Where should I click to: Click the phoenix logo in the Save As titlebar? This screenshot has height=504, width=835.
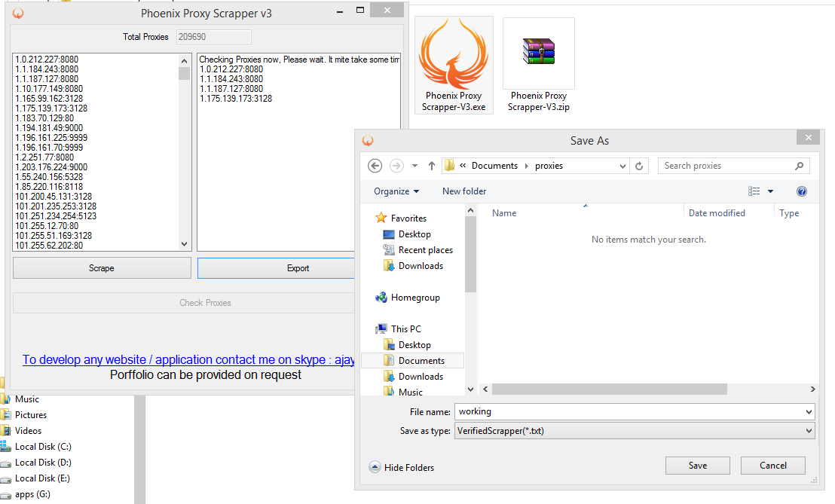pos(367,137)
